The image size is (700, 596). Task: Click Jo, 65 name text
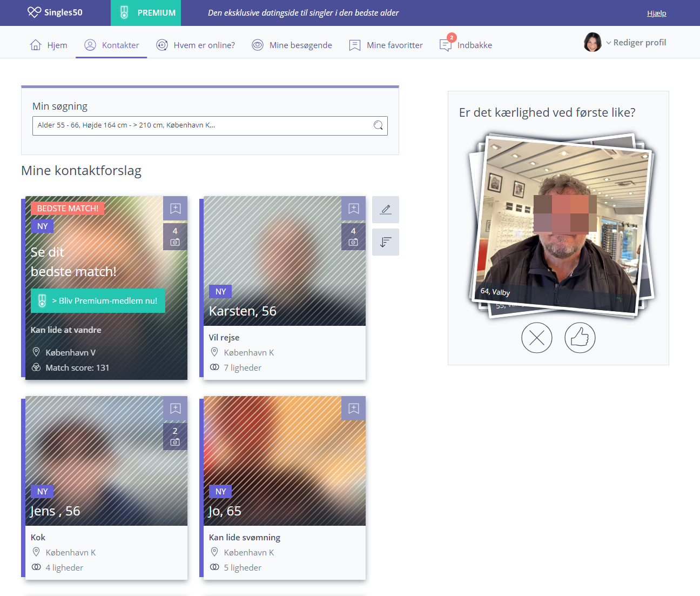(x=225, y=511)
